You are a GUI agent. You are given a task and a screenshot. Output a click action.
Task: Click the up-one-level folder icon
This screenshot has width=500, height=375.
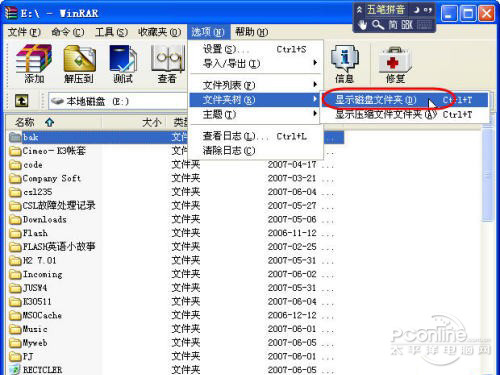click(x=22, y=101)
